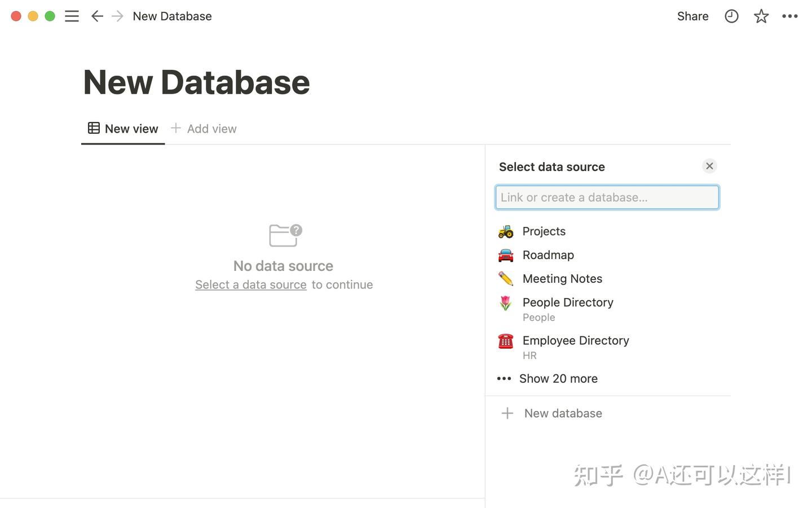The height and width of the screenshot is (508, 812).
Task: Select People Directory with the tulip icon
Action: [567, 302]
